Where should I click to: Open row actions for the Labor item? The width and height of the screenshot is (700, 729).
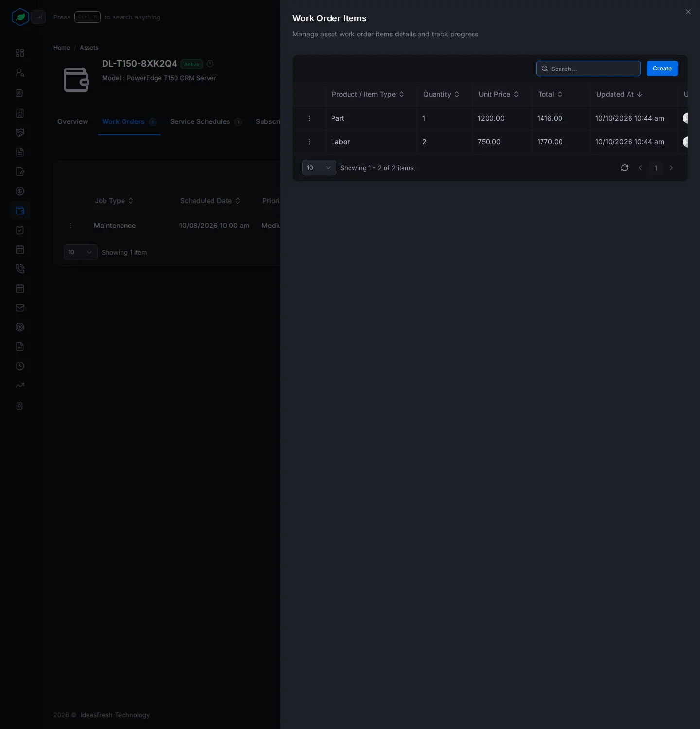point(309,142)
